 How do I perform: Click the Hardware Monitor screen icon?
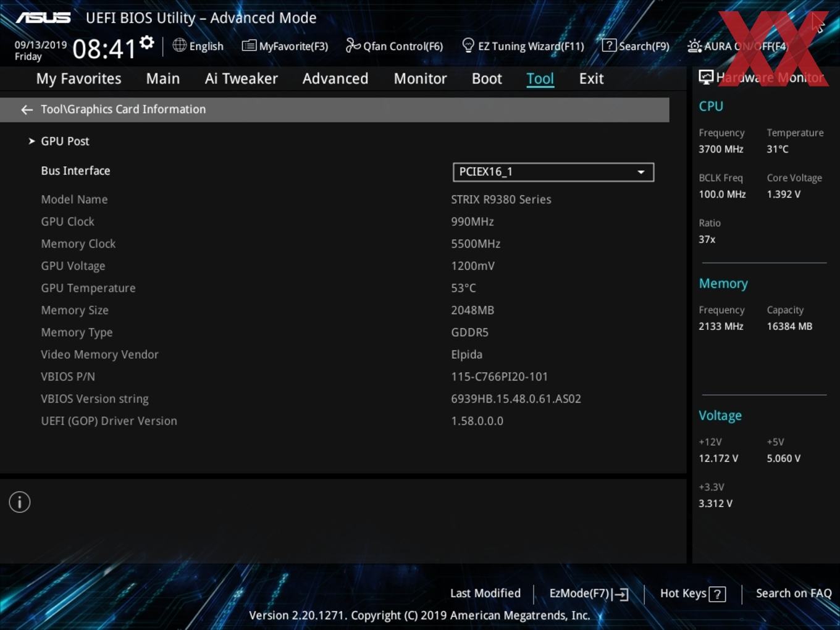(x=706, y=77)
